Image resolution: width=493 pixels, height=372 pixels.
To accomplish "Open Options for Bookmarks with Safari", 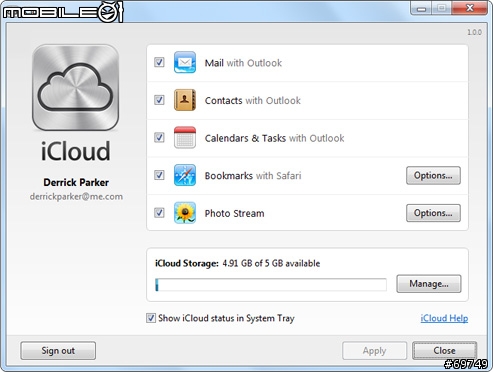I will [433, 175].
